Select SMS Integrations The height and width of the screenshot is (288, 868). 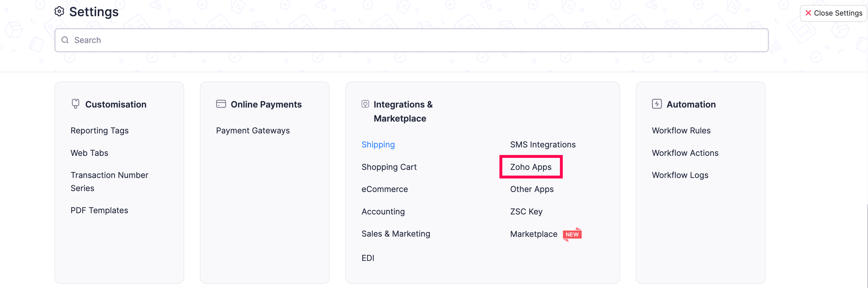543,144
